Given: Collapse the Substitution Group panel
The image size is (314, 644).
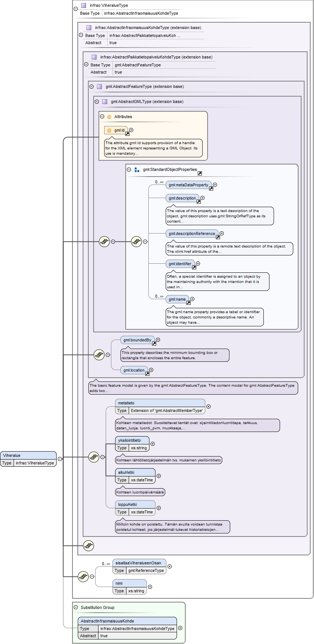Looking at the screenshot, I should click(x=76, y=607).
